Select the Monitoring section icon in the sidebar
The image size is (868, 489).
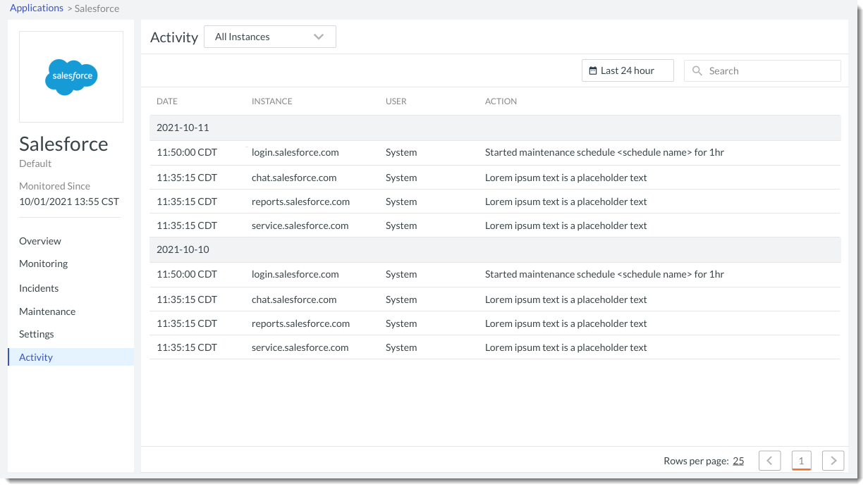click(x=43, y=264)
